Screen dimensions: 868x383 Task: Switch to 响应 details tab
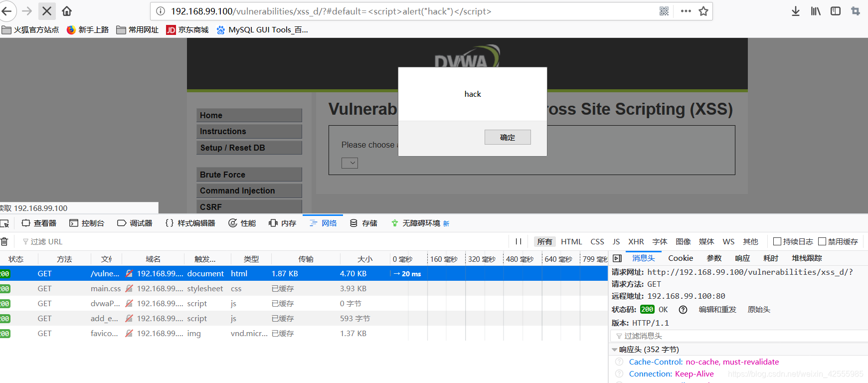[742, 258]
